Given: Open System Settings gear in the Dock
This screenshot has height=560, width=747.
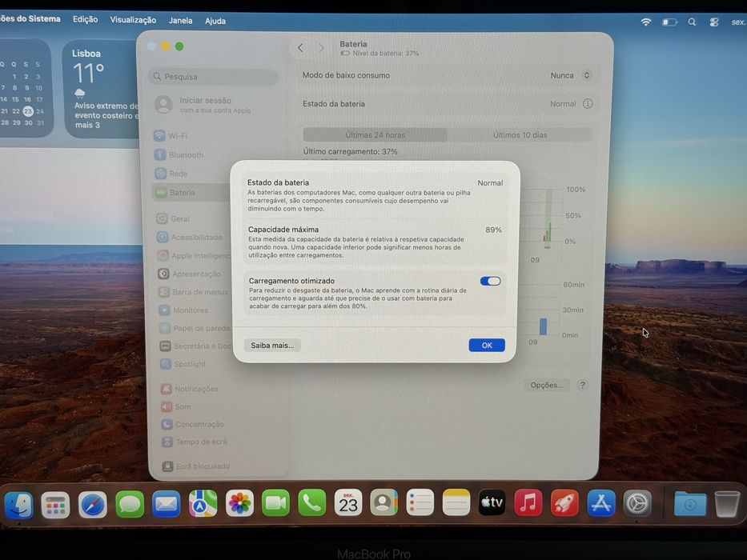Looking at the screenshot, I should 637,503.
